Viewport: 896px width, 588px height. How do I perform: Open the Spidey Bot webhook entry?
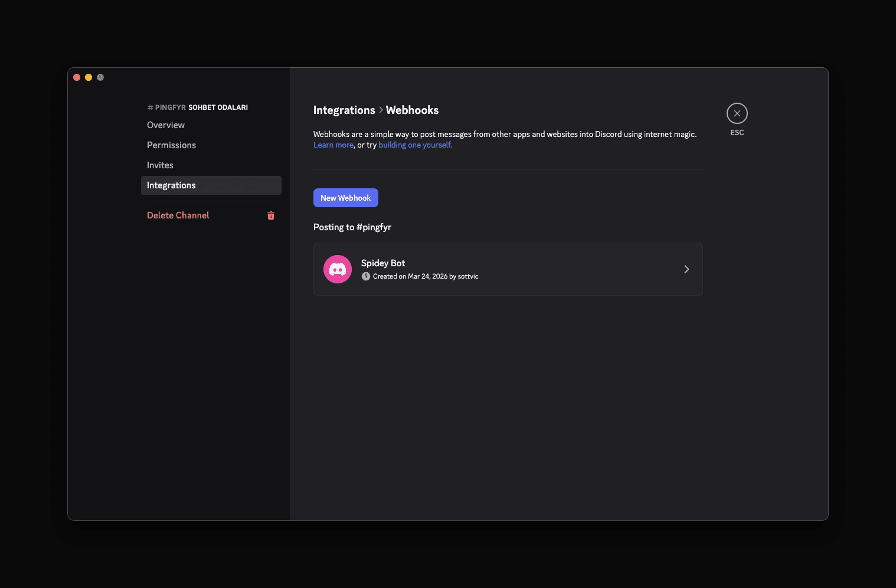(x=508, y=269)
